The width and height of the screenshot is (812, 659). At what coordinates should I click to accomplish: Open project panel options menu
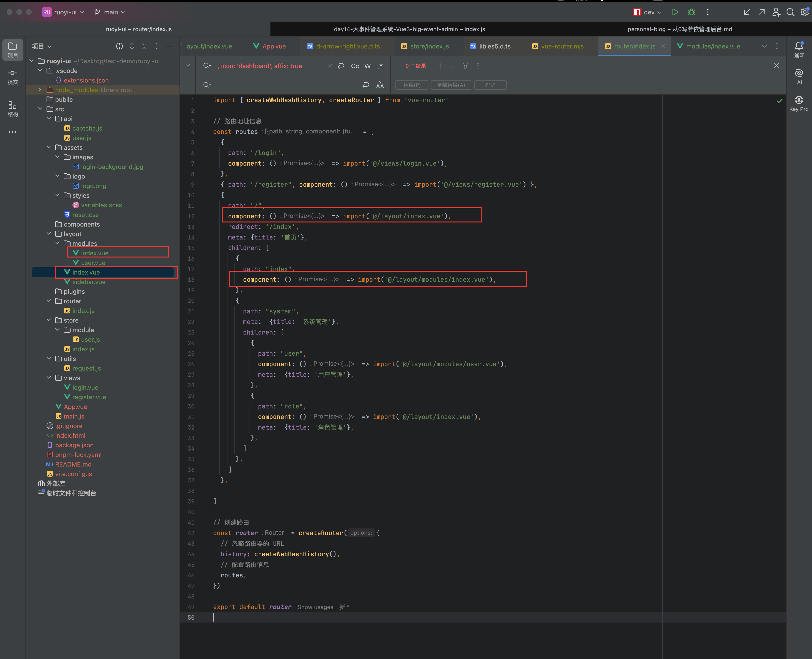(157, 46)
